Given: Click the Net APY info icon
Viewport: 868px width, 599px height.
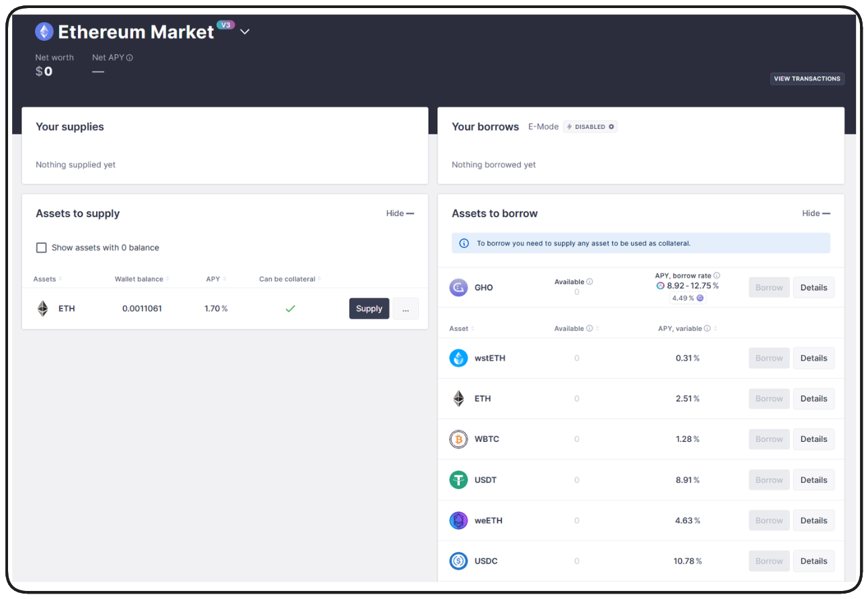Looking at the screenshot, I should coord(130,58).
